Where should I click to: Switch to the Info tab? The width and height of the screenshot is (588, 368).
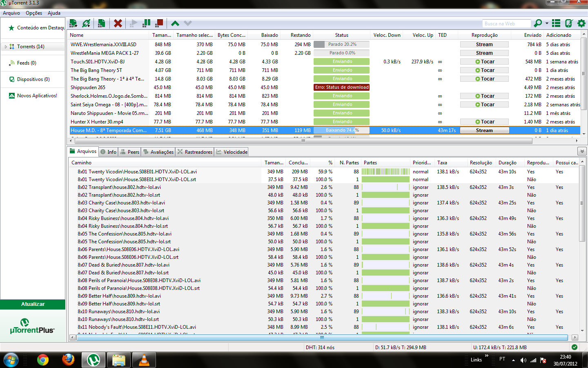click(109, 152)
